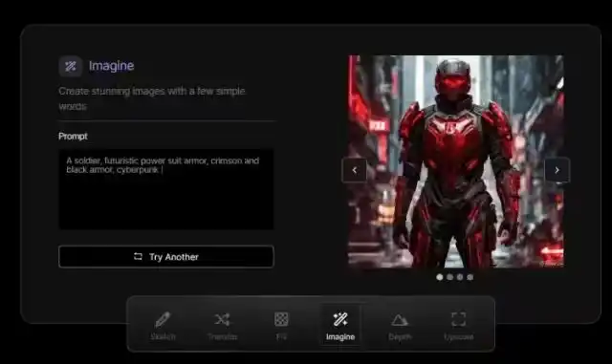Image resolution: width=612 pixels, height=364 pixels.
Task: Select the Imagine magic wand tool
Action: [340, 326]
